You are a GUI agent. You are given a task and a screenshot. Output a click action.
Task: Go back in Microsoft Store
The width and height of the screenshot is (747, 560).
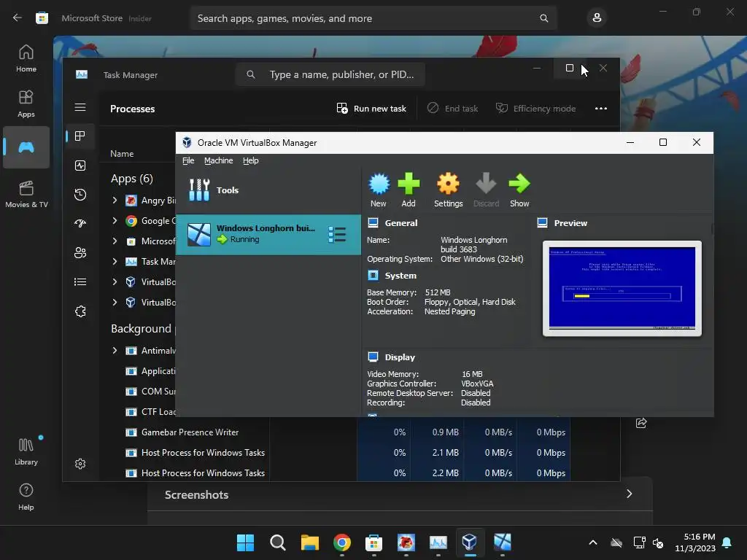pyautogui.click(x=18, y=18)
